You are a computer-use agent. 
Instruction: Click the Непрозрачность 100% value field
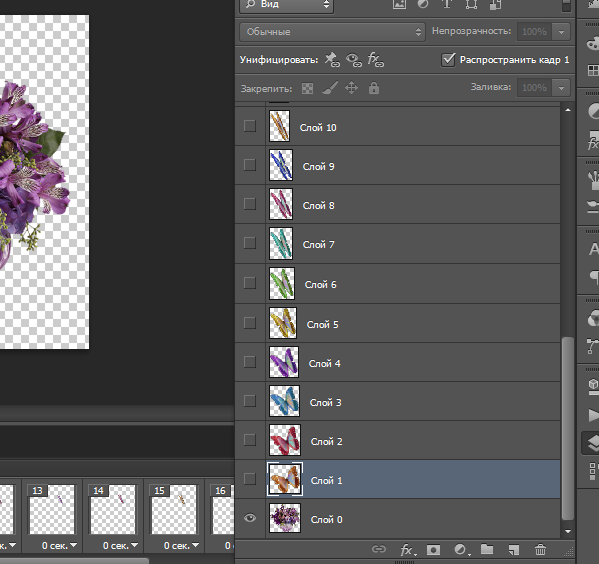(534, 32)
